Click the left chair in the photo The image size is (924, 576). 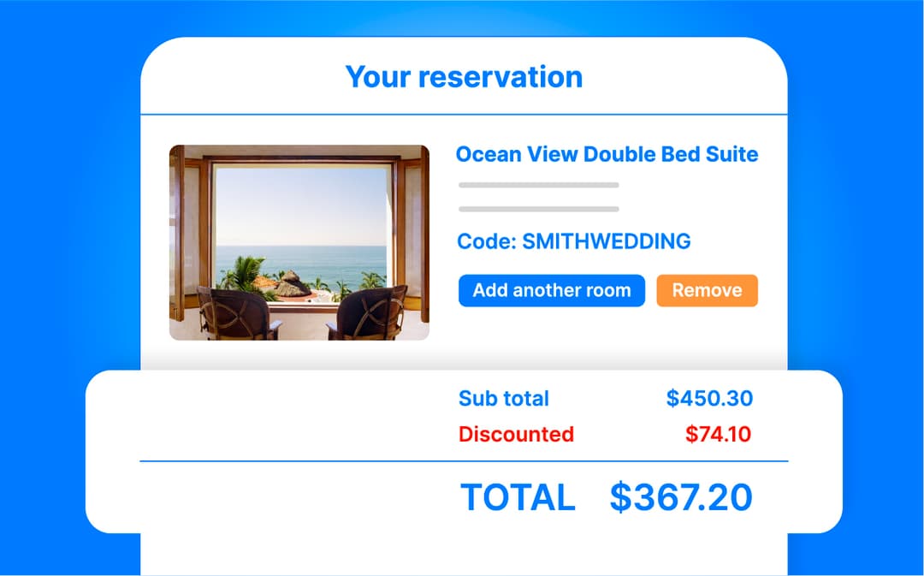(237, 314)
